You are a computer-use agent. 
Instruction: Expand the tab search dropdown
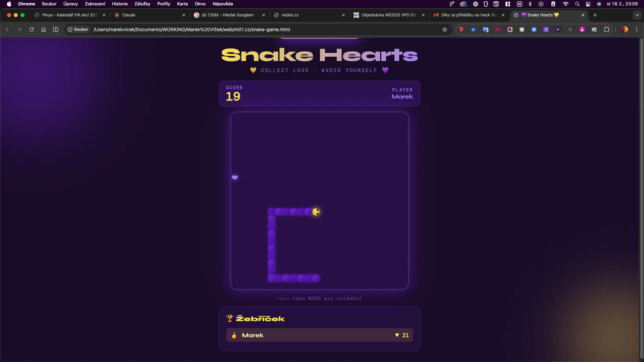(637, 15)
